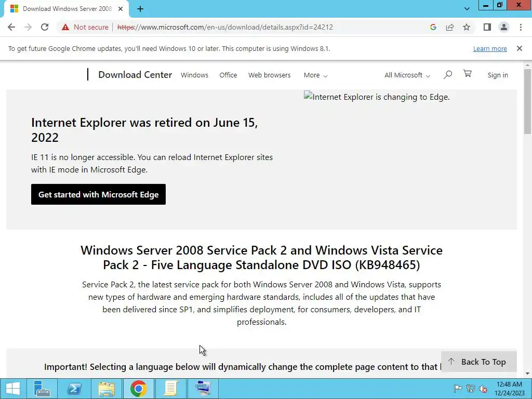
Task: Click the KB948465 service pack title
Action: (x=262, y=258)
